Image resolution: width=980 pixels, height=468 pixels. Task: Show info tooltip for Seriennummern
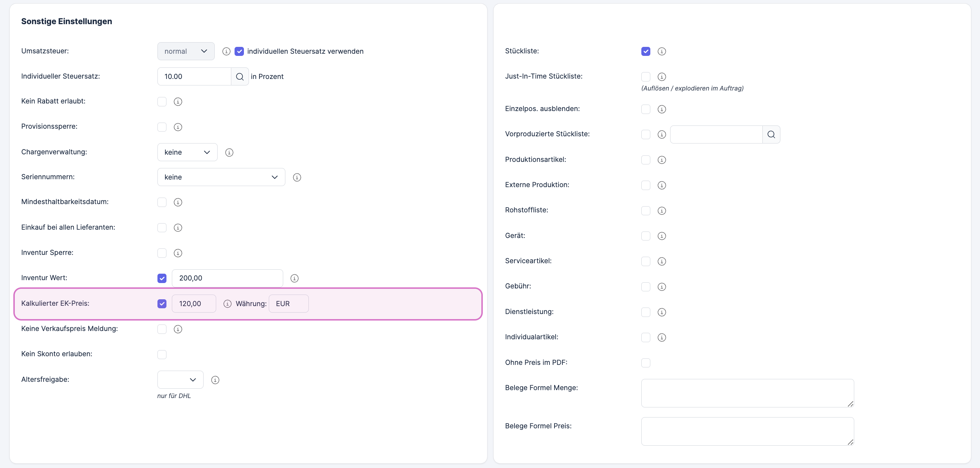click(297, 177)
